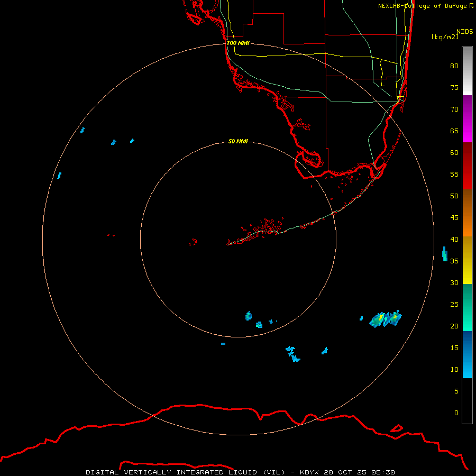Pick the white-gray top segment of color scale
Image resolution: width=476 pixels, height=476 pixels.
(x=467, y=71)
